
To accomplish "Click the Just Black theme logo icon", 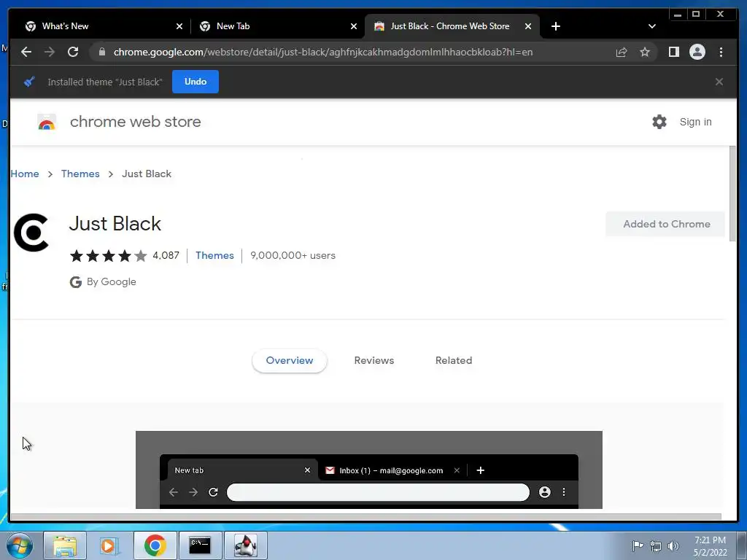I will [x=31, y=233].
